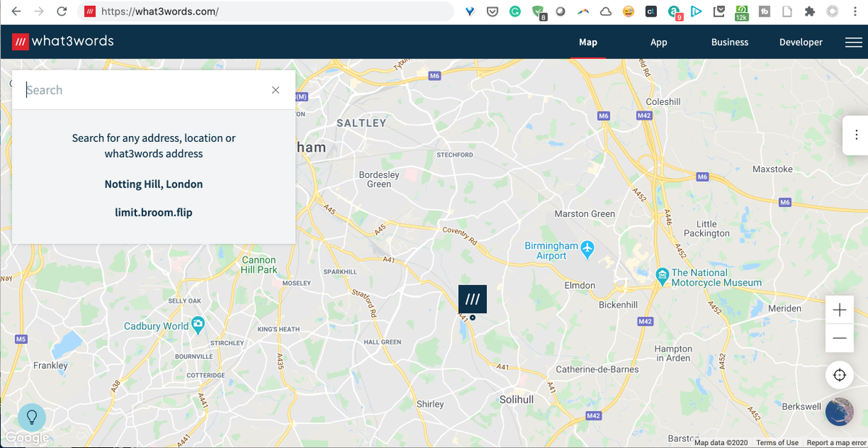
Task: Click the browser address bar URL
Action: click(x=160, y=12)
